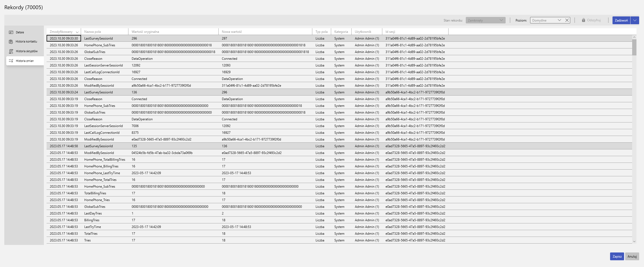Open the Stan rekordu dropdown
This screenshot has width=644, height=267.
click(485, 20)
